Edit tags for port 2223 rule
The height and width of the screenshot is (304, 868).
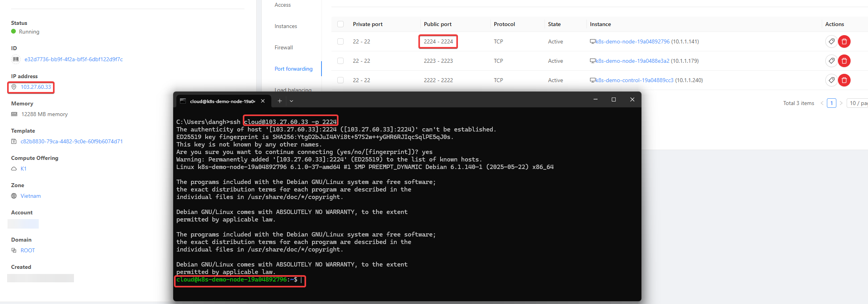pos(831,61)
